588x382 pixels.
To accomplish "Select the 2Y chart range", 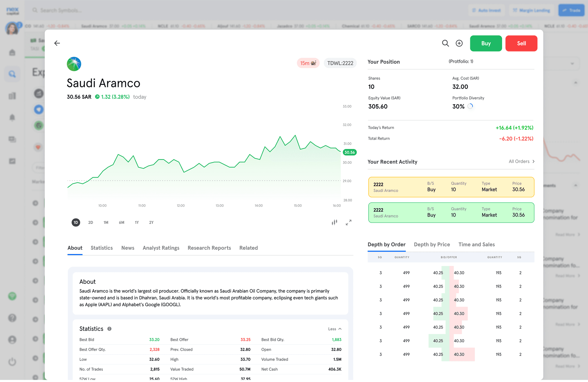I will (151, 222).
